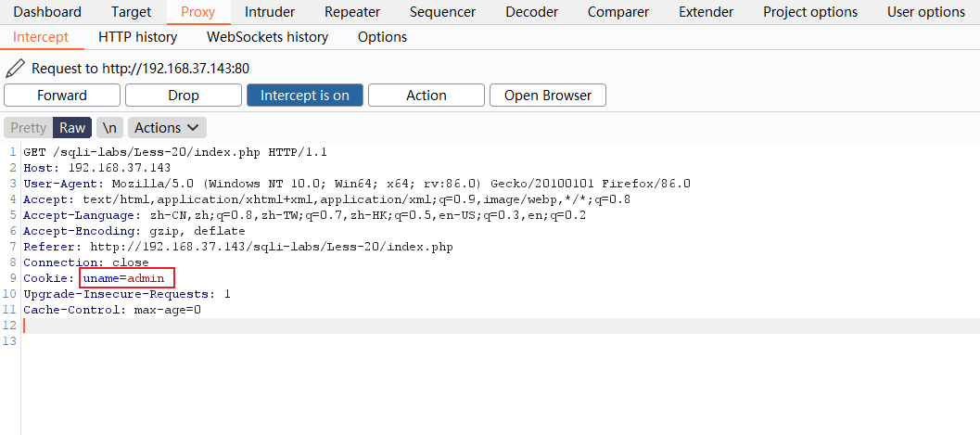The height and width of the screenshot is (435, 980).
Task: Switch to Pretty message view
Action: 28,127
